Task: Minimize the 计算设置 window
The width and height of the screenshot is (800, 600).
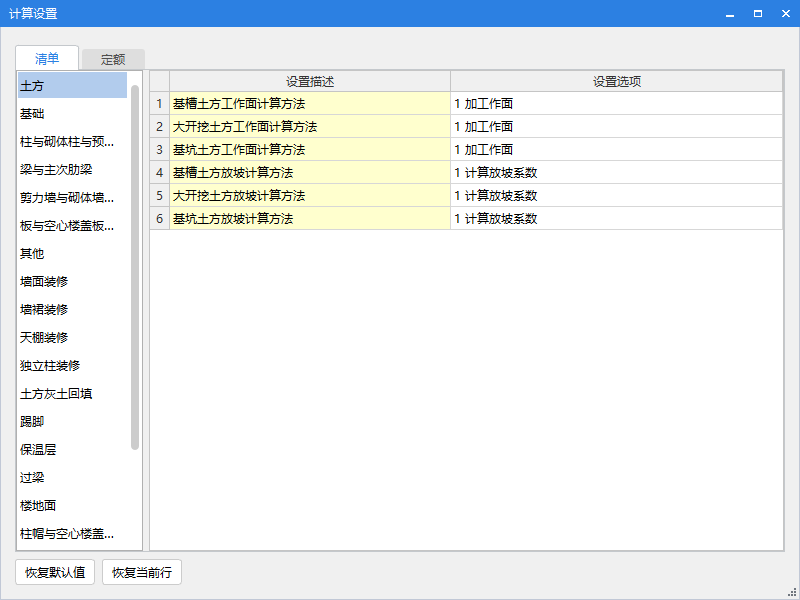Action: point(730,14)
